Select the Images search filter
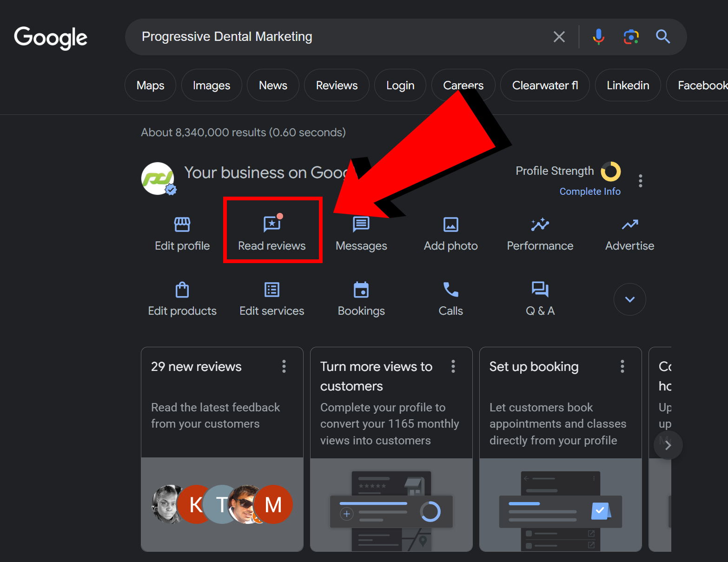The height and width of the screenshot is (562, 728). [x=212, y=85]
